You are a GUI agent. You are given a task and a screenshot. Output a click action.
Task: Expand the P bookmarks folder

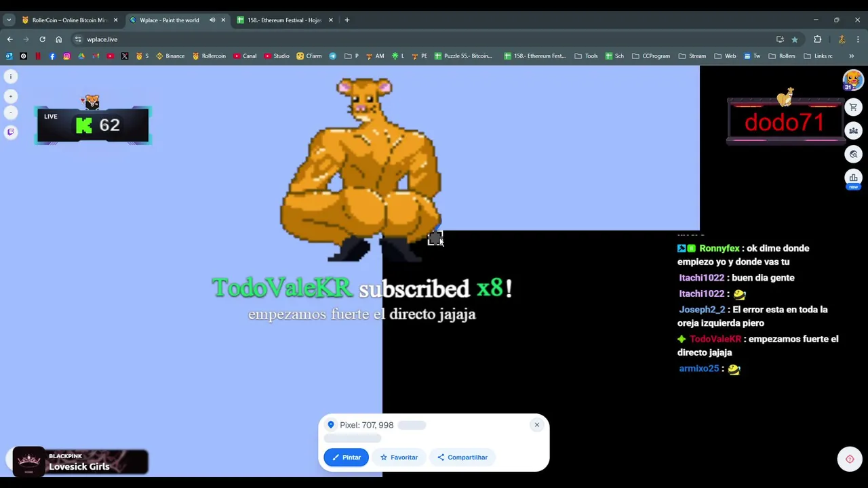[x=351, y=56]
